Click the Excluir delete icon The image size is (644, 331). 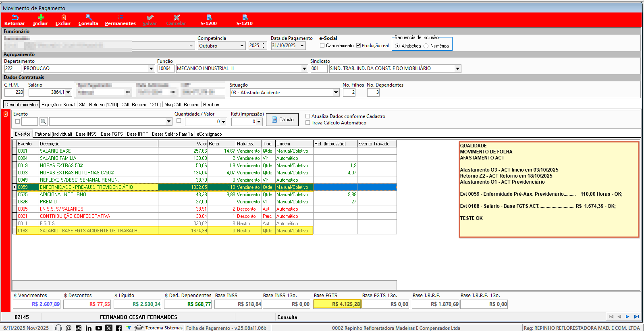pos(63,18)
